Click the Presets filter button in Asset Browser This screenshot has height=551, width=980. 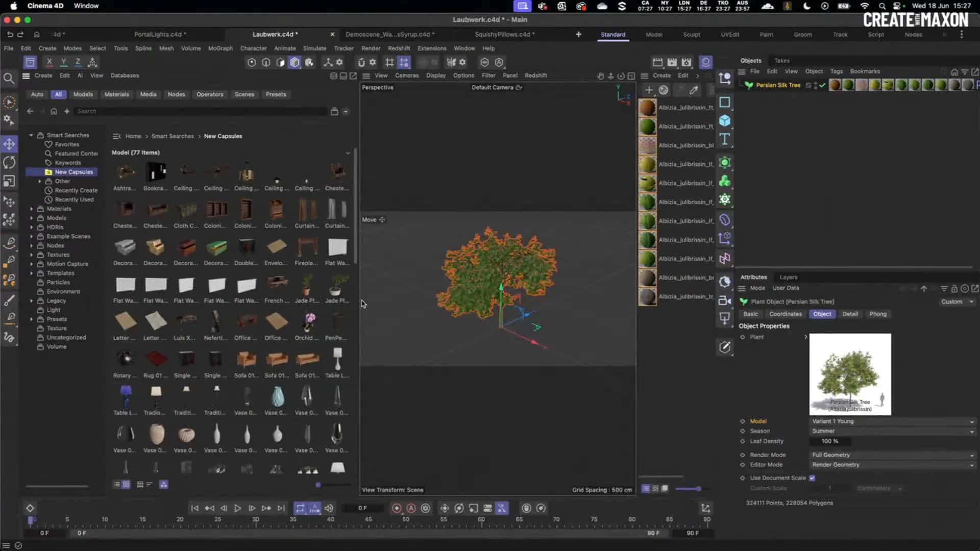(x=276, y=94)
